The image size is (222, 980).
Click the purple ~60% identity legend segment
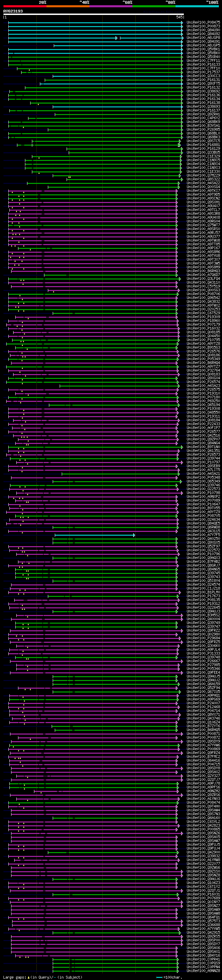(x=111, y=6)
